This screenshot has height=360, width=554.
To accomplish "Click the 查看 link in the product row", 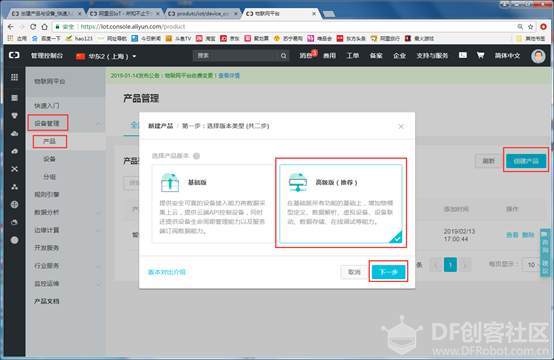I will point(512,235).
